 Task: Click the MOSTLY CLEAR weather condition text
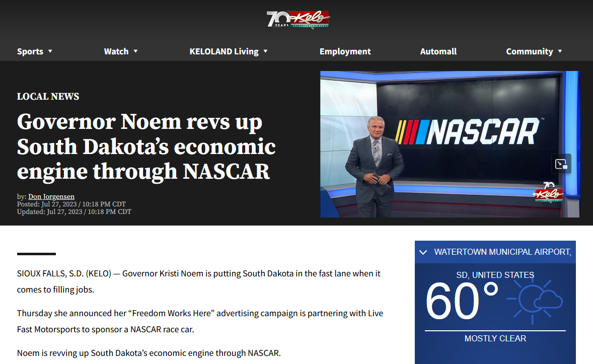495,339
